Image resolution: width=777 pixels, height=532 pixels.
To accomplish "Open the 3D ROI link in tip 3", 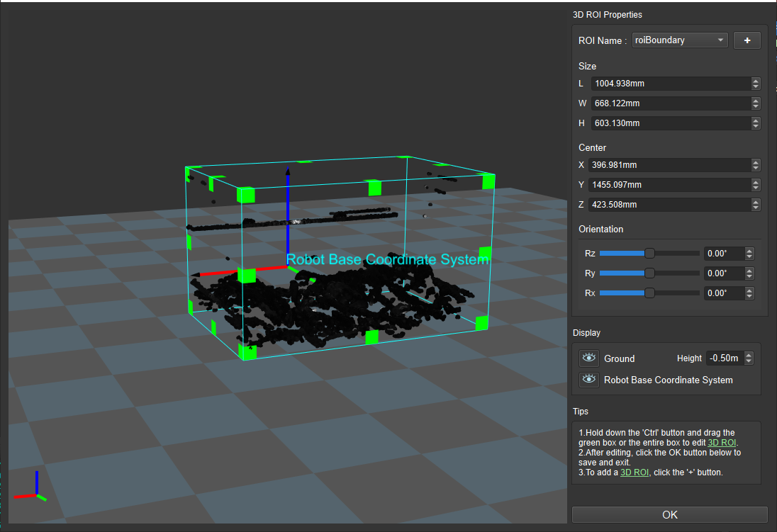I will [x=635, y=472].
